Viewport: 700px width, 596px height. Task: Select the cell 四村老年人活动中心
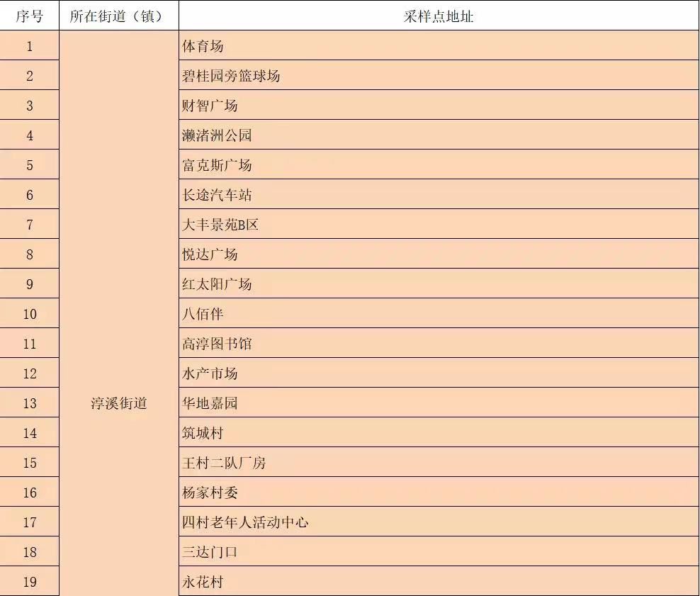point(439,522)
